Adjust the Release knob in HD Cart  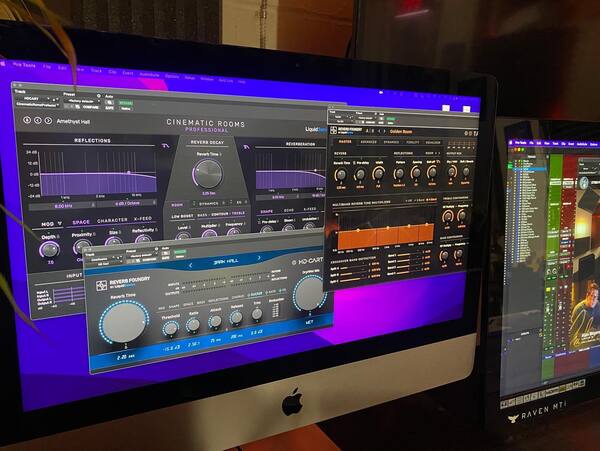236,317
